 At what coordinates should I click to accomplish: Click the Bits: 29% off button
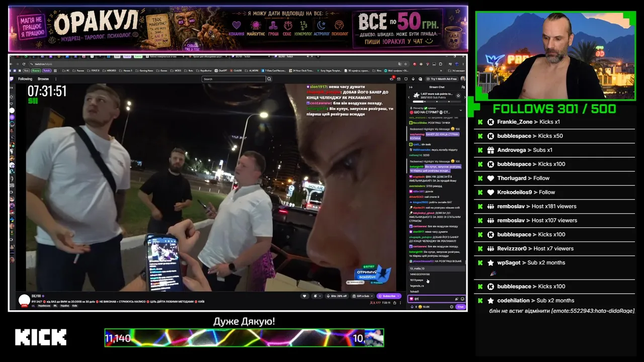click(337, 296)
